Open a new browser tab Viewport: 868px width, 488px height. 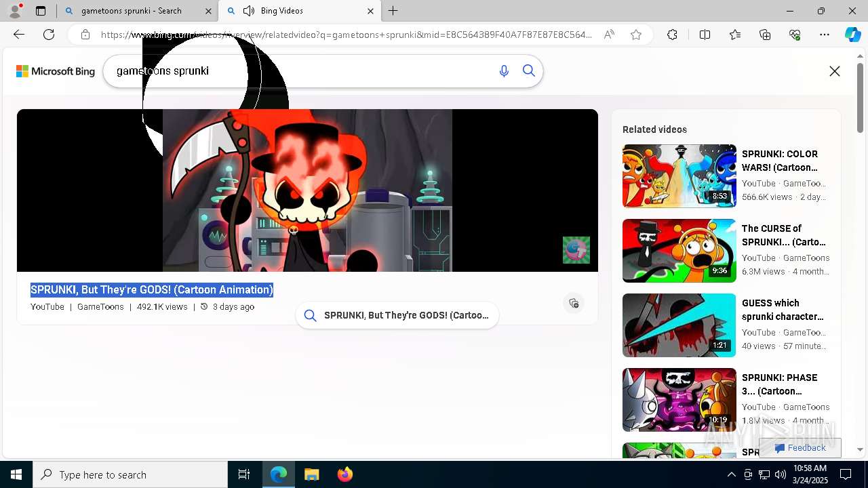point(393,11)
